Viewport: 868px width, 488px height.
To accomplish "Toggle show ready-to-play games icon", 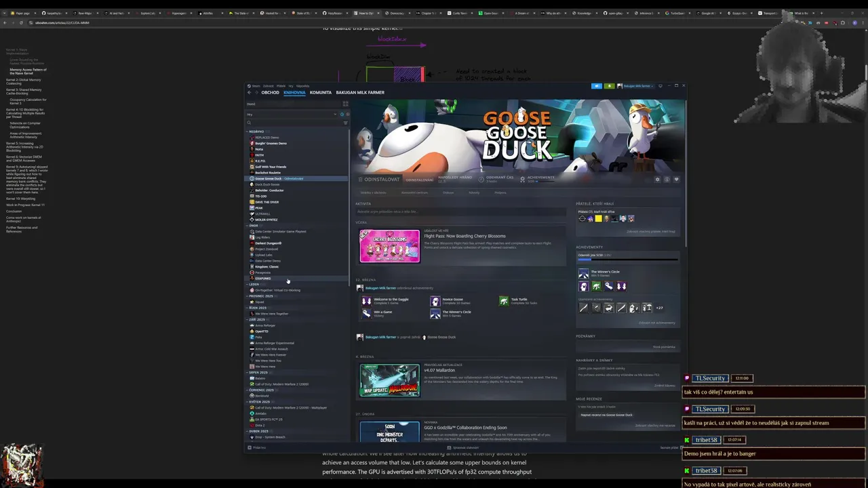I will [x=348, y=115].
